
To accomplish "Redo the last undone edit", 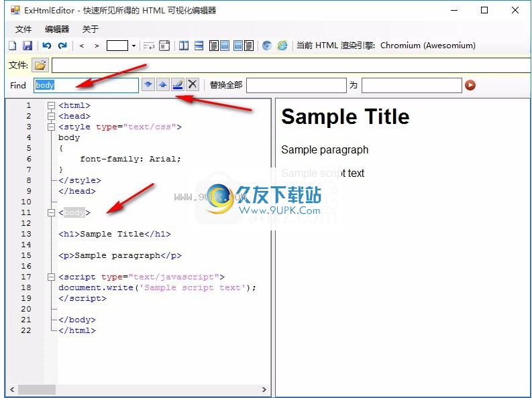I will tap(62, 46).
